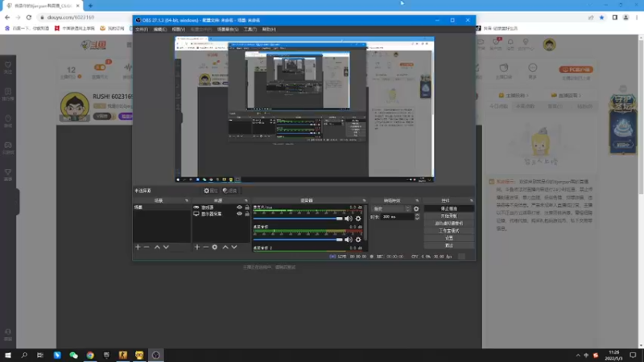This screenshot has height=362, width=644.
Task: Open the 文件(F) menu in OBS
Action: [x=142, y=30]
